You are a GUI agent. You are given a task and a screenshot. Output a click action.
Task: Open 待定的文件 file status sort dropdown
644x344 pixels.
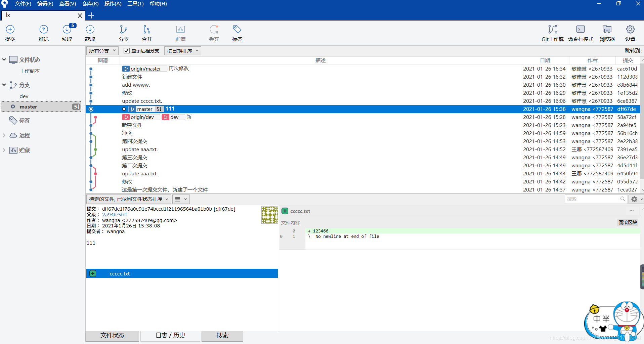(129, 199)
